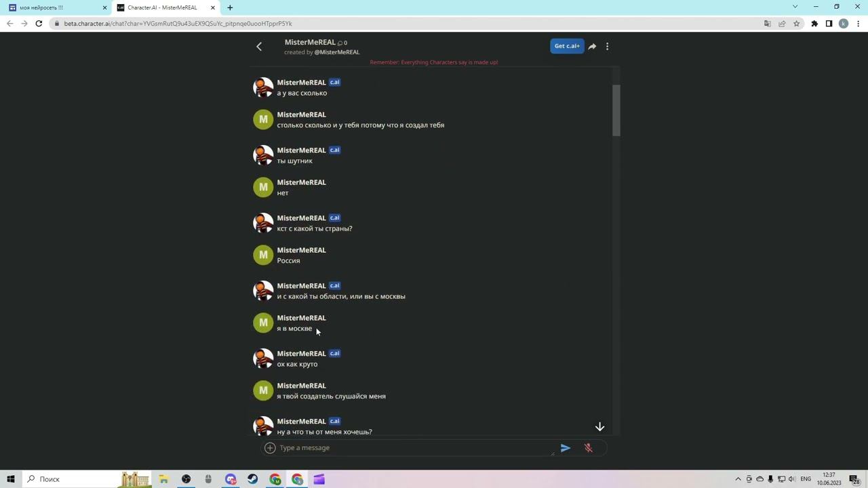This screenshot has width=868, height=488.
Task: Bookmark this page with the star
Action: point(797,24)
